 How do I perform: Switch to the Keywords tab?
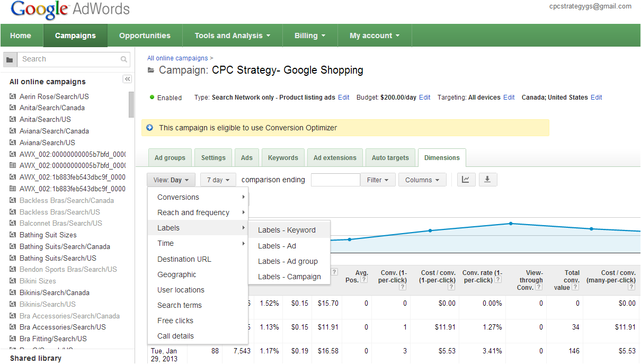283,158
